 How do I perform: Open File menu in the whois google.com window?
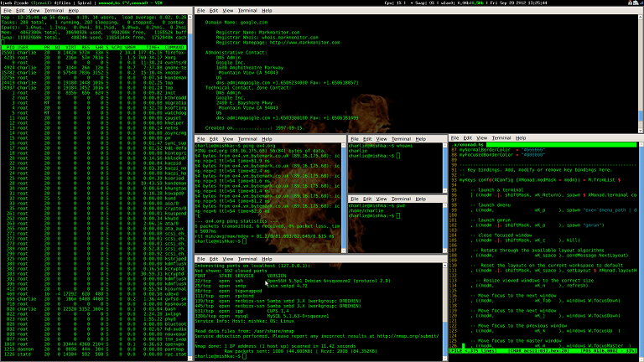[x=201, y=11]
